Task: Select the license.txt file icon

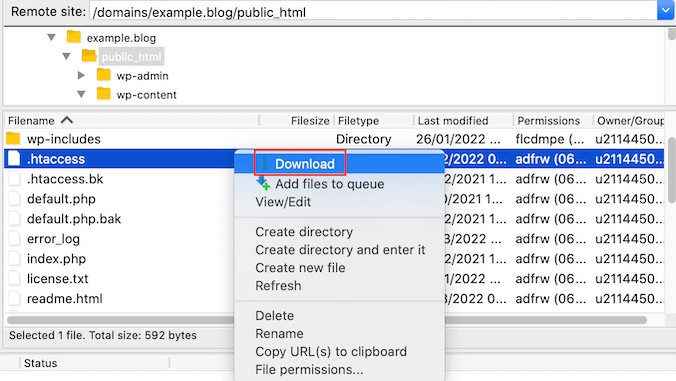Action: pos(14,278)
